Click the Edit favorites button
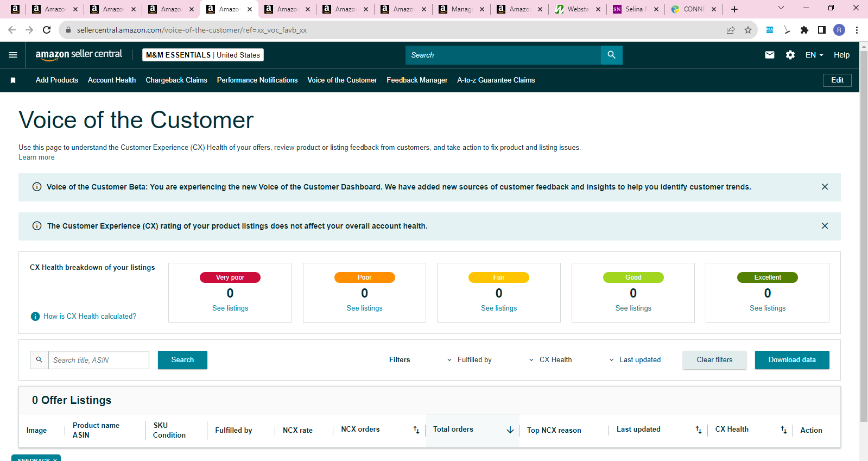Screen dimensions: 868x461 pyautogui.click(x=837, y=80)
